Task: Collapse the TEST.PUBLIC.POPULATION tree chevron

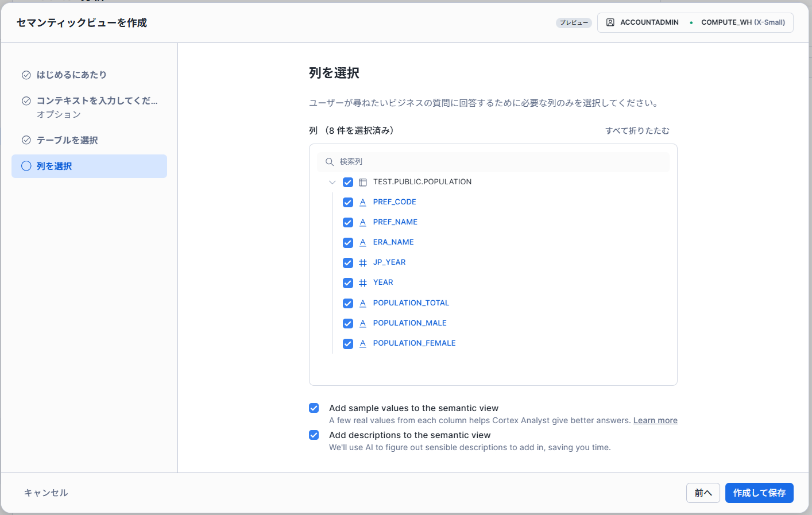Action: coord(332,183)
